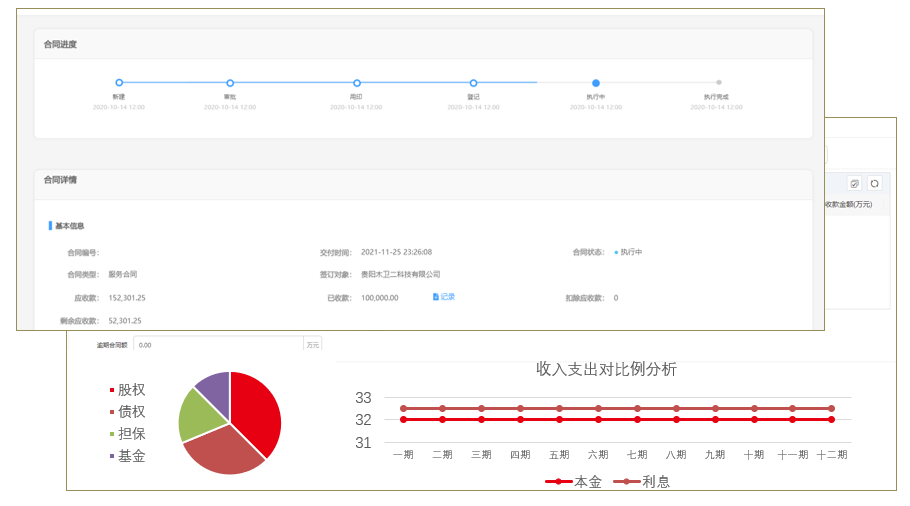Viewport: 910px width, 506px height.
Task: Click the refresh icon in back window toolbar
Action: click(x=875, y=184)
